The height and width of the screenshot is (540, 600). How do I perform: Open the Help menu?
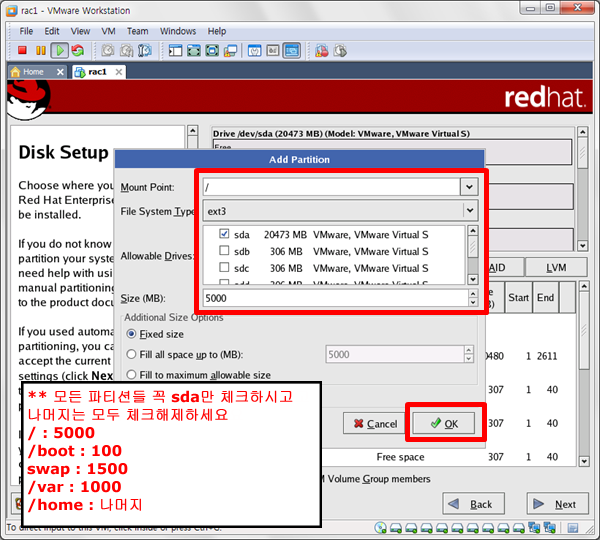[x=217, y=31]
